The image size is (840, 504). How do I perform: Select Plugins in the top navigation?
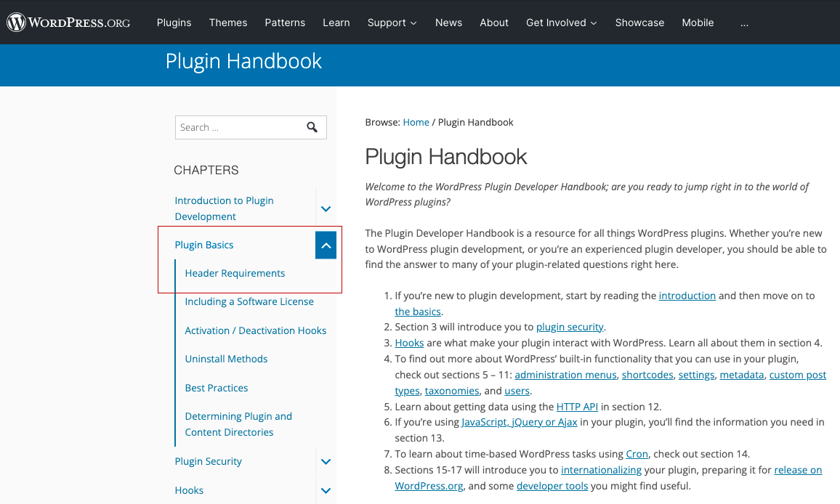174,23
